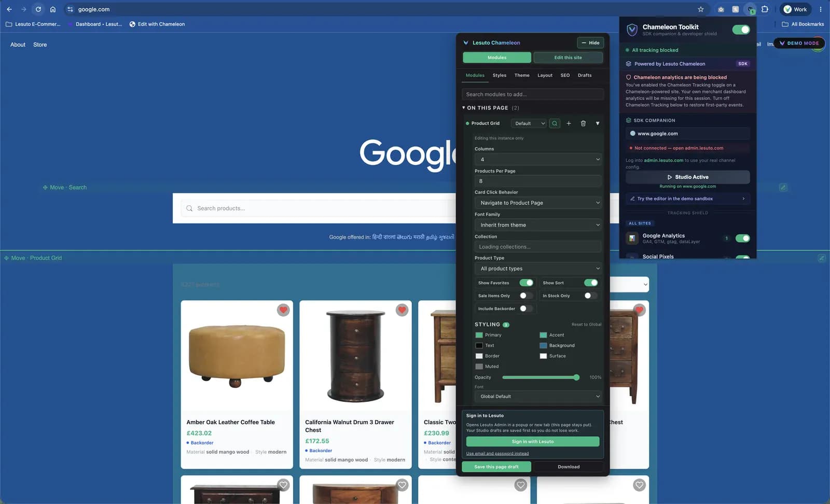Add a Product Grid instance with plus icon

tap(569, 123)
